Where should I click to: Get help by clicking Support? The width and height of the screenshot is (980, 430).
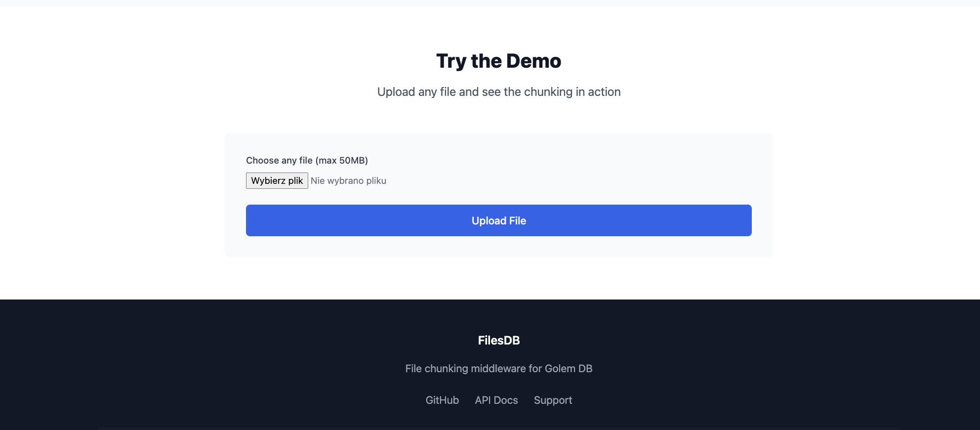(553, 400)
